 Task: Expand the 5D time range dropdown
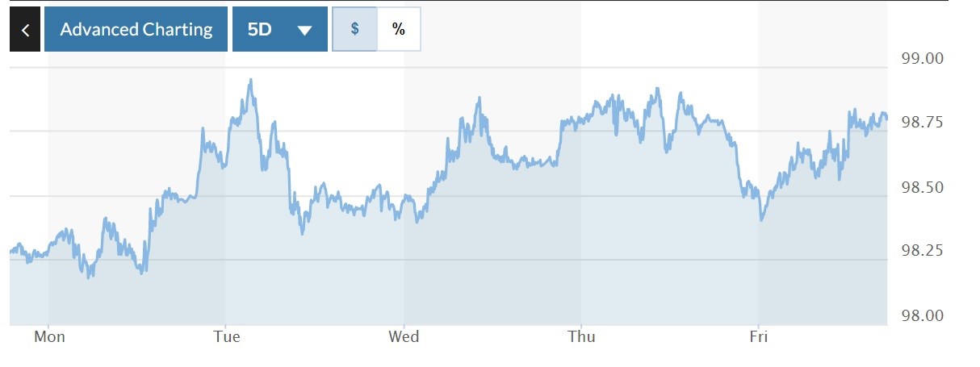pyautogui.click(x=279, y=30)
